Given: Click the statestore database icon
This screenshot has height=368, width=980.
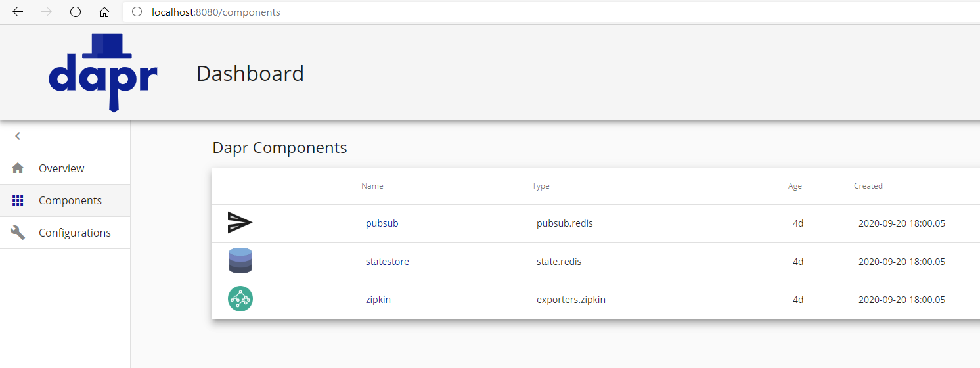Looking at the screenshot, I should (240, 262).
